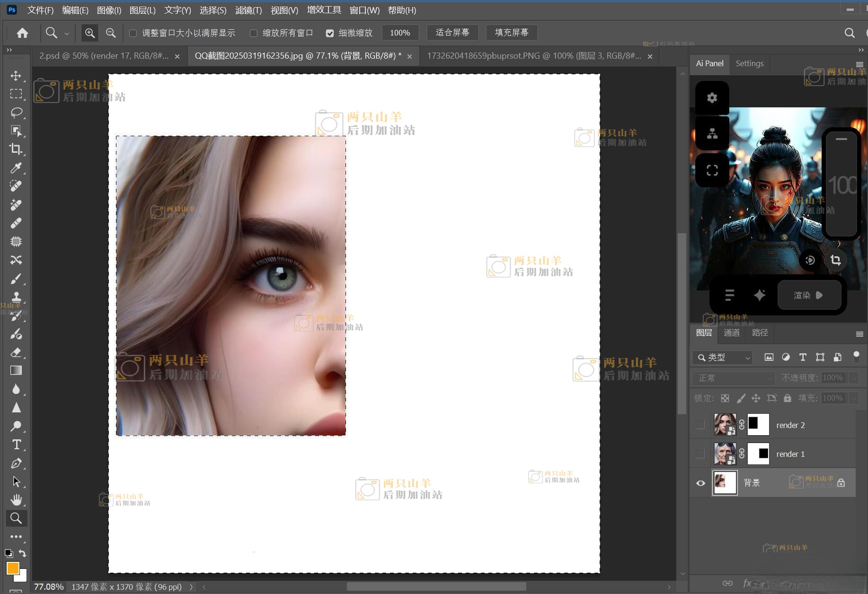Viewport: 868px width, 594px height.
Task: Expand the 正常 blend mode dropdown
Action: coord(733,378)
